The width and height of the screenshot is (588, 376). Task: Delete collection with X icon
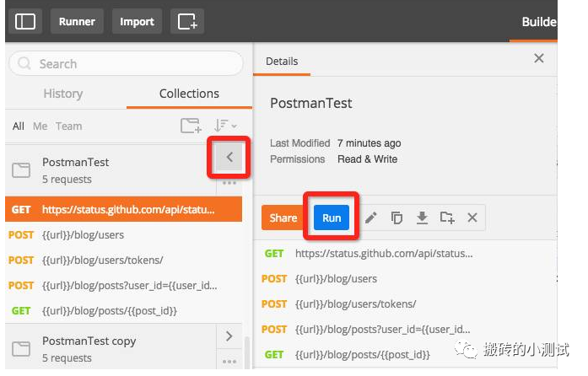click(472, 218)
